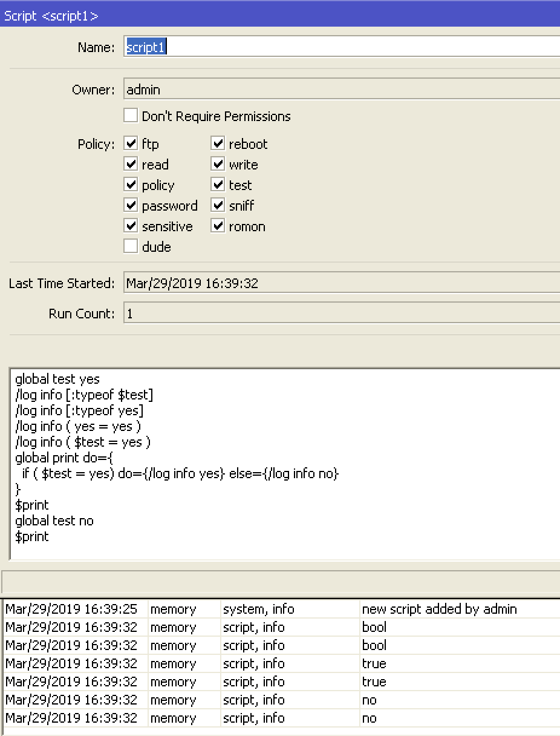Viewport: 560px width, 736px height.
Task: Disable the test policy
Action: [218, 185]
